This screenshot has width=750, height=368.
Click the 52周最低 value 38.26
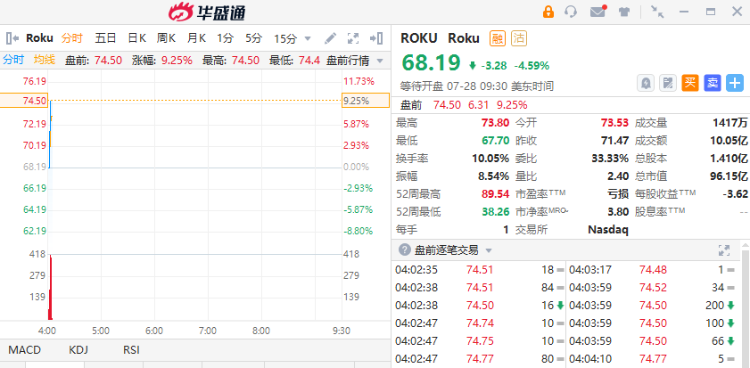point(495,212)
